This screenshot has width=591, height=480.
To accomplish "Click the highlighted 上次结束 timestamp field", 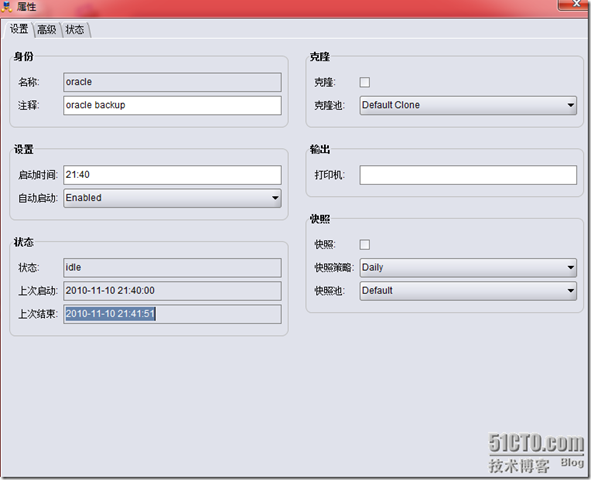I will tap(172, 314).
